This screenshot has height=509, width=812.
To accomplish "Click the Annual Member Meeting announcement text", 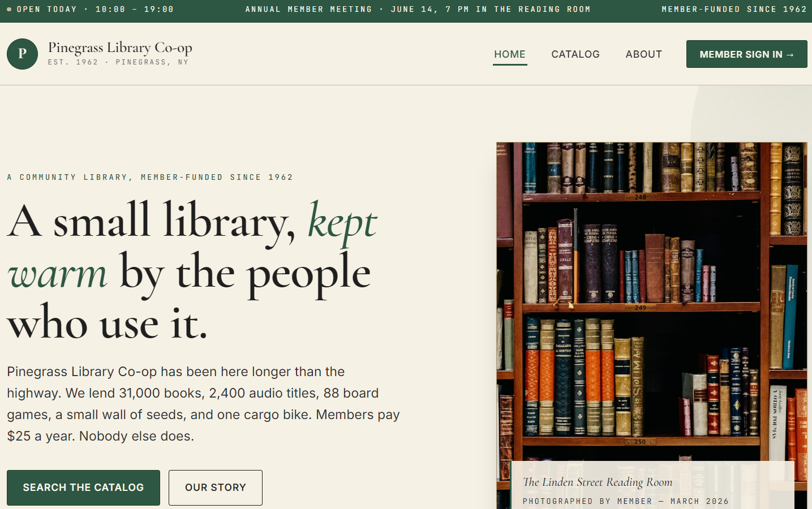I will [418, 9].
